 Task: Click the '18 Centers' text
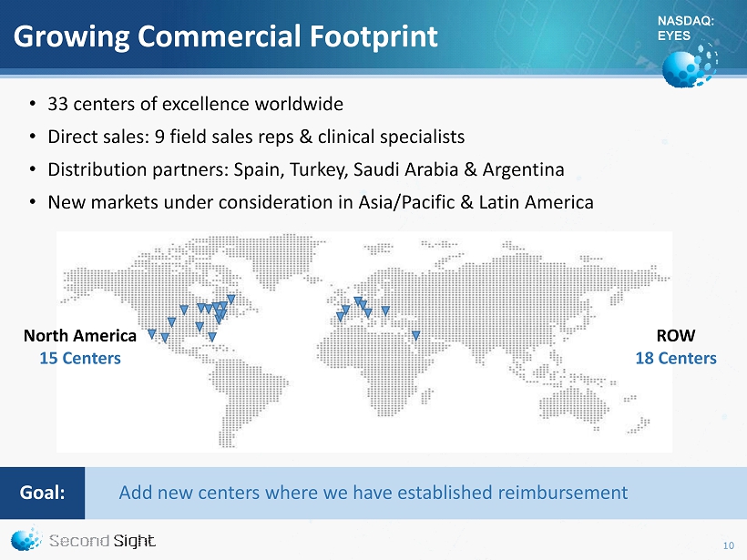point(676,358)
